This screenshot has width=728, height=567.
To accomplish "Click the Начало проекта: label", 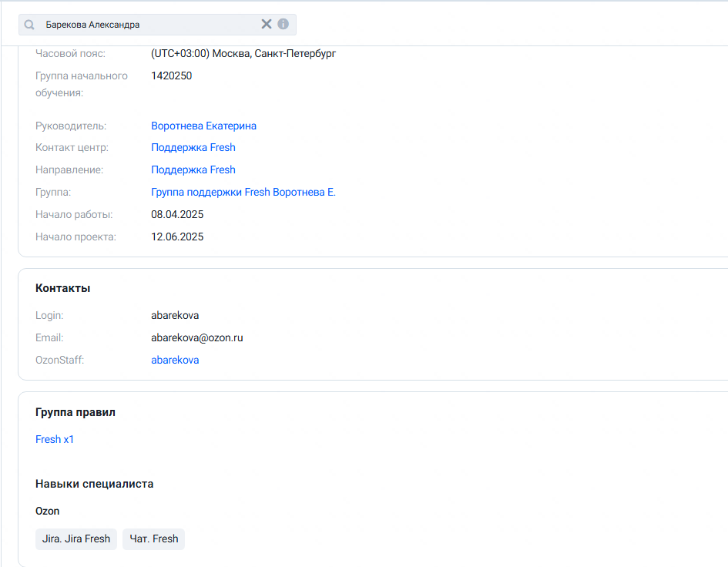I will coord(75,237).
